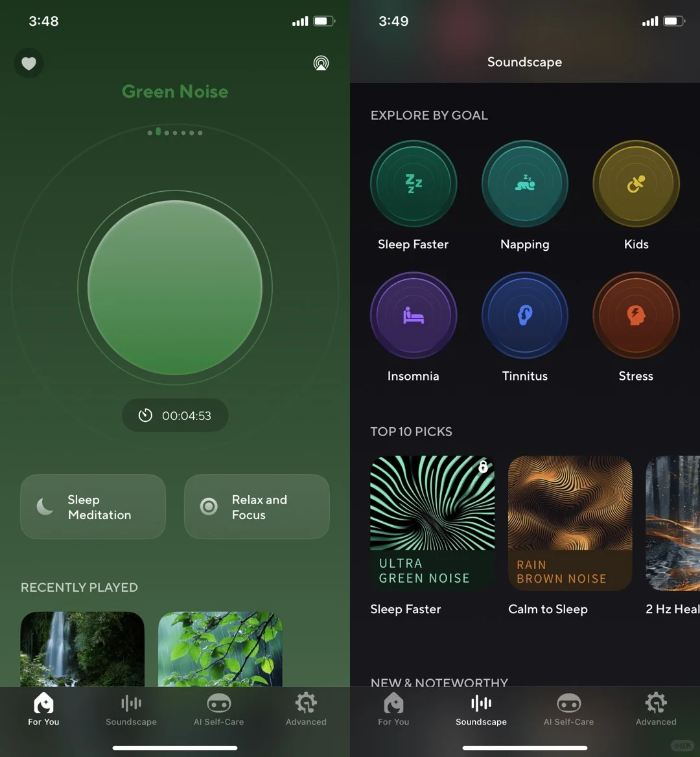
Task: Tap the target icon on Relax and Focus
Action: pyautogui.click(x=209, y=506)
